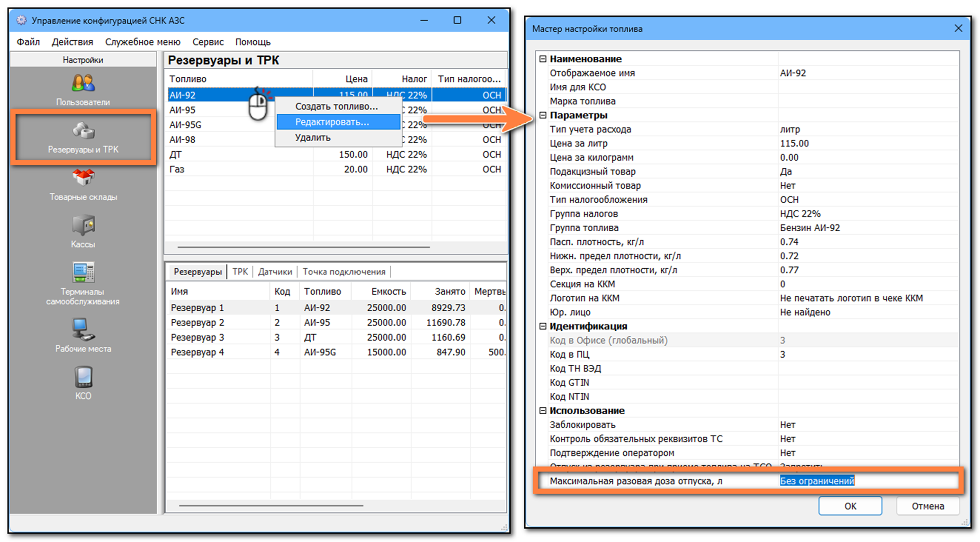Open the Сервис menu
The width and height of the screenshot is (980, 542).
208,42
